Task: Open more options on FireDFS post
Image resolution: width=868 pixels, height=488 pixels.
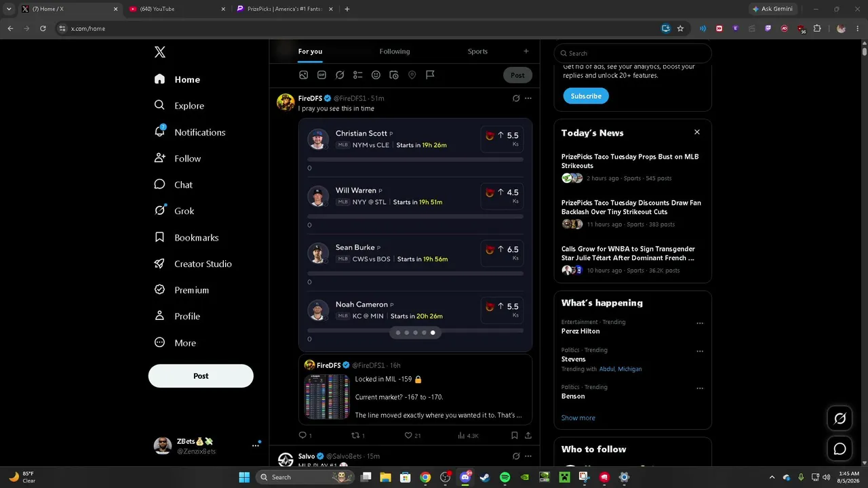Action: click(528, 98)
